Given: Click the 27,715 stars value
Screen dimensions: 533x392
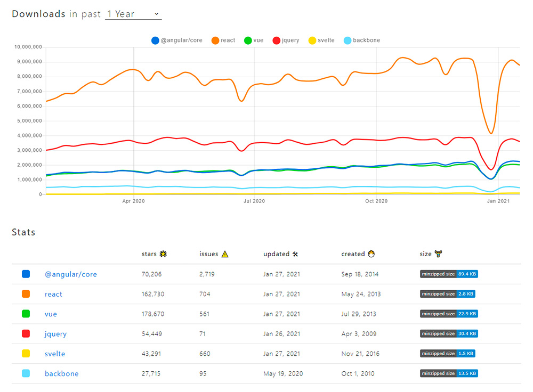Looking at the screenshot, I should click(151, 374).
